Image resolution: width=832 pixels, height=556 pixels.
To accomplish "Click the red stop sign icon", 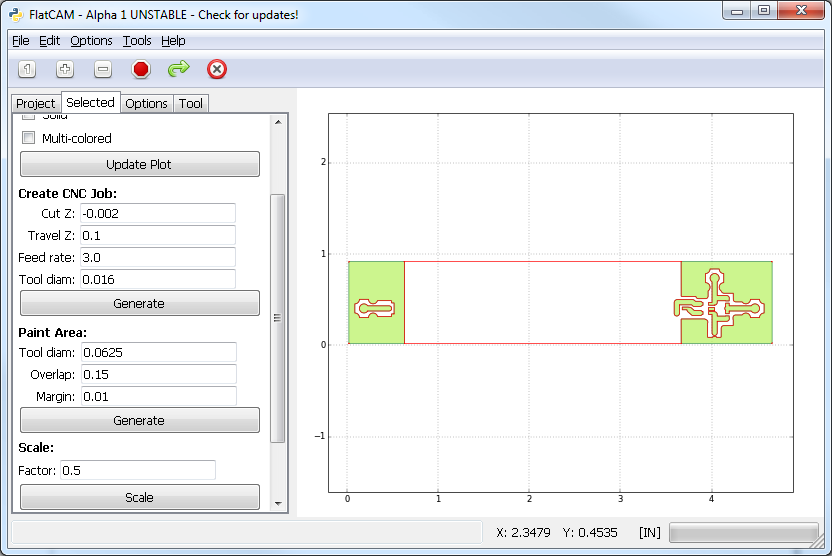I will pos(141,69).
